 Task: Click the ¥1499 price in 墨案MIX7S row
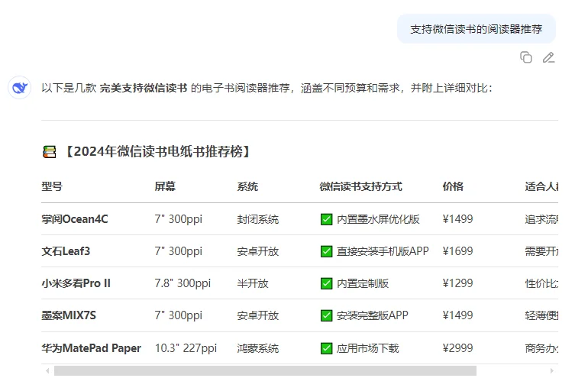point(457,315)
